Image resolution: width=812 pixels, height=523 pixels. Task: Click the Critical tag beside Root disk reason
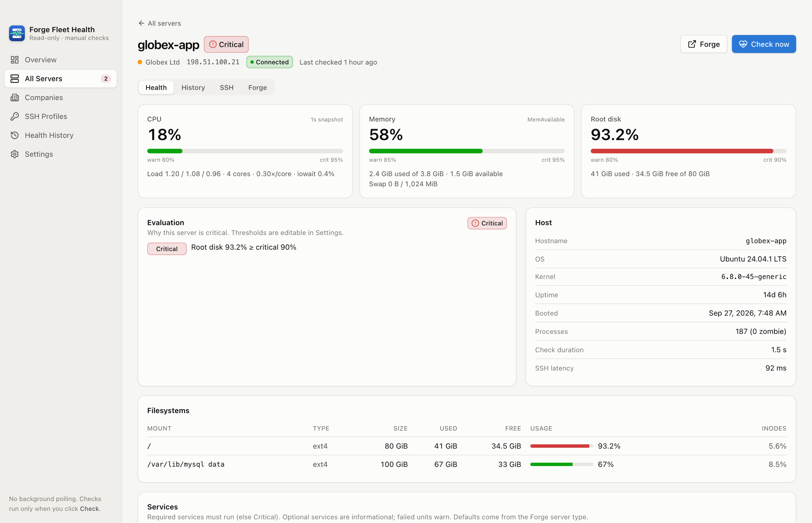click(167, 249)
